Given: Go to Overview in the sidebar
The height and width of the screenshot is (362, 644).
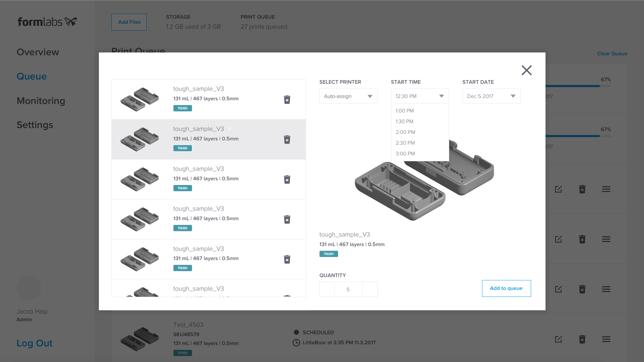Looking at the screenshot, I should (38, 52).
